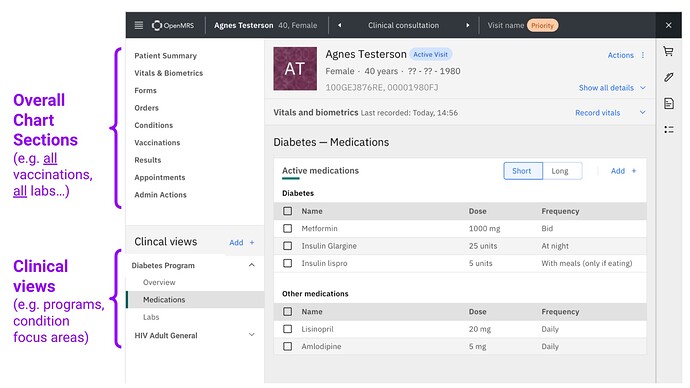Open Actions overflow dots icon

(x=643, y=55)
